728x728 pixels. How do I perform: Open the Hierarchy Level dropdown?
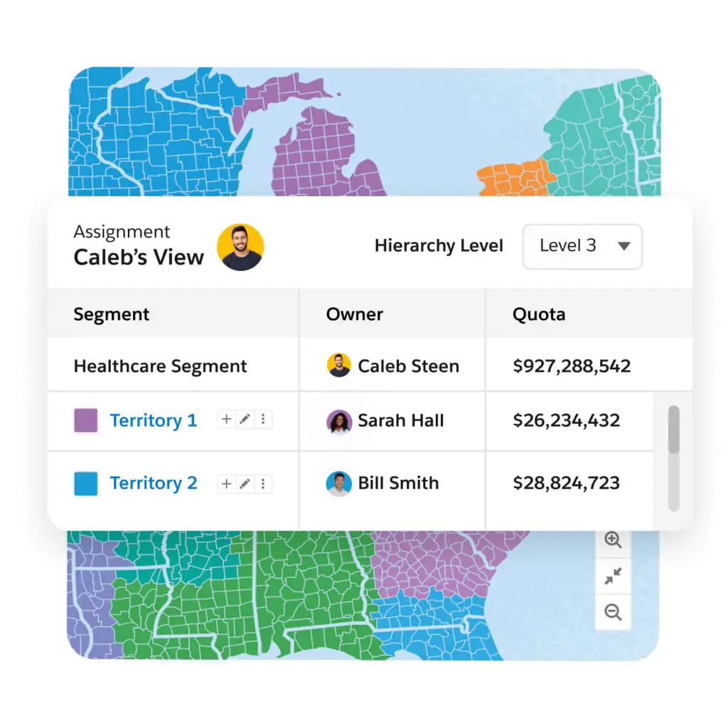coord(582,246)
